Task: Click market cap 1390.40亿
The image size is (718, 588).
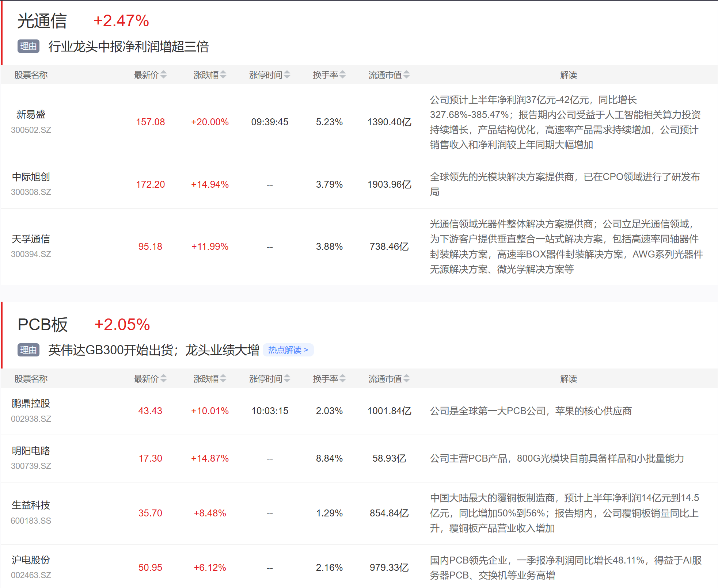Action: [x=389, y=122]
